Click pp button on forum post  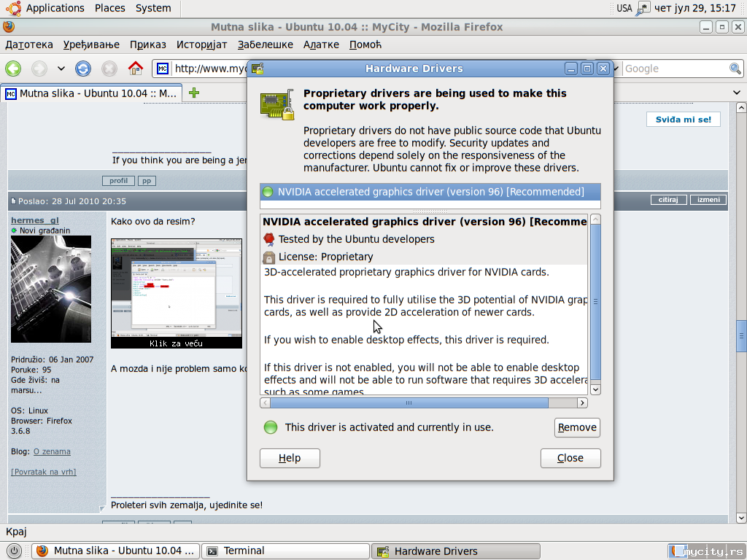pyautogui.click(x=147, y=181)
